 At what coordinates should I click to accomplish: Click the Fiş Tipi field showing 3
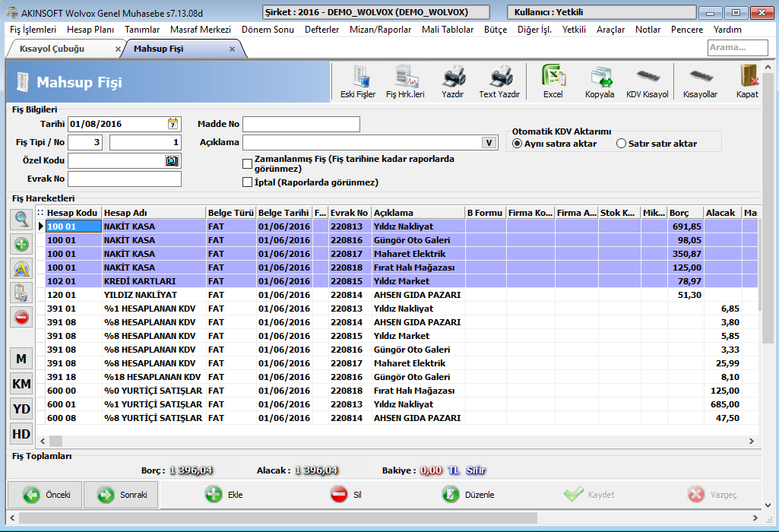pos(85,143)
